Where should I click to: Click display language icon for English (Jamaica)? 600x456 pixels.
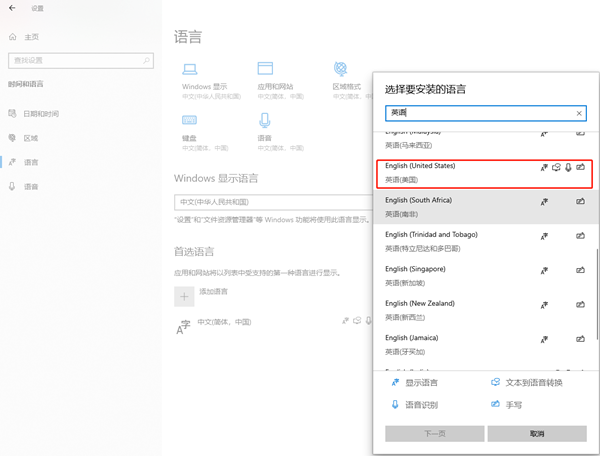click(544, 339)
